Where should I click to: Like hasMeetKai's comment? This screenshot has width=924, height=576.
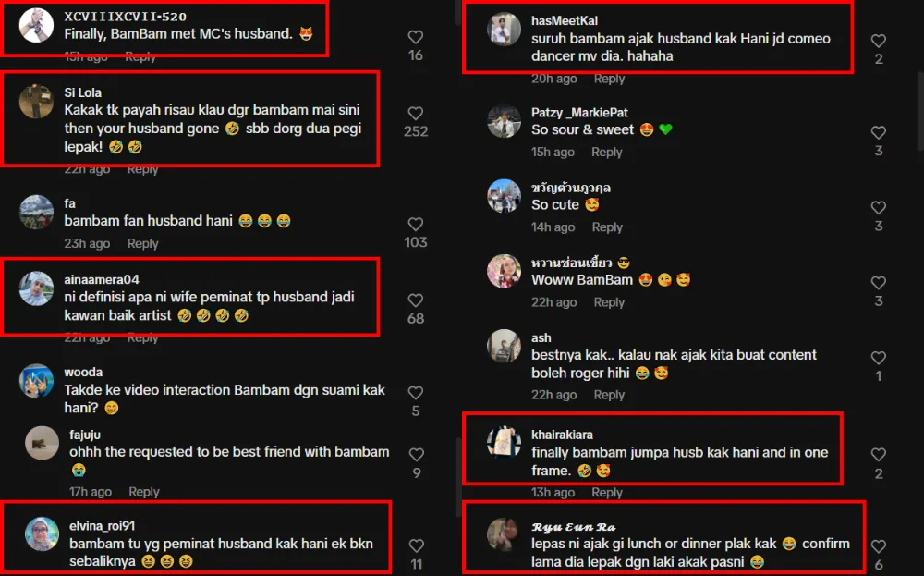[x=878, y=41]
